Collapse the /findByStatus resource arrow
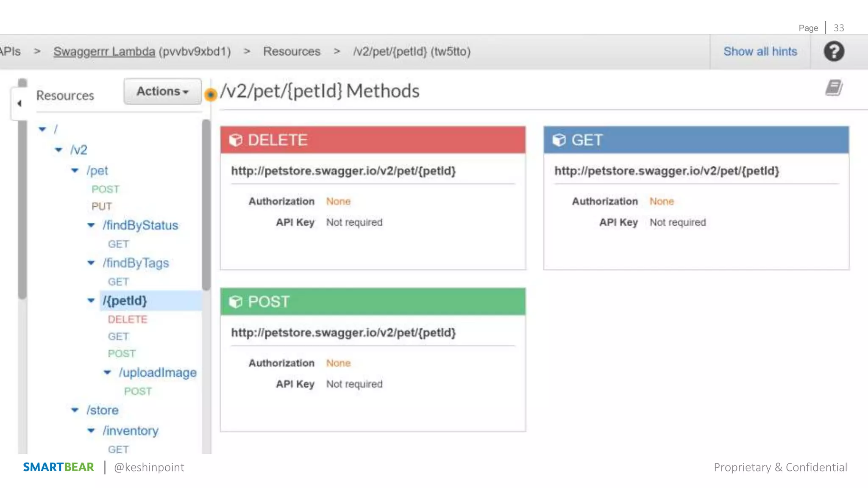Viewport: 868px width, 488px height. coord(91,225)
